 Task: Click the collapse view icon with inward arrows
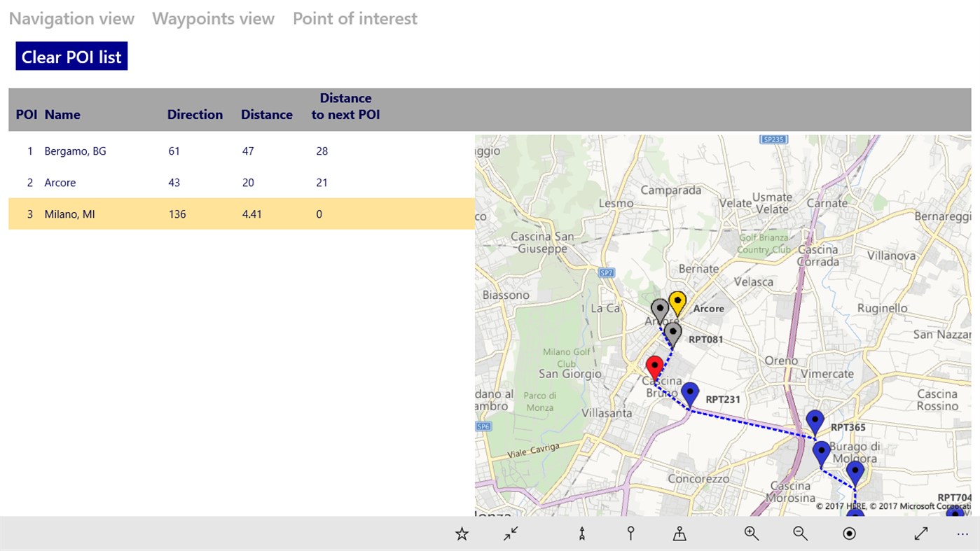(510, 533)
